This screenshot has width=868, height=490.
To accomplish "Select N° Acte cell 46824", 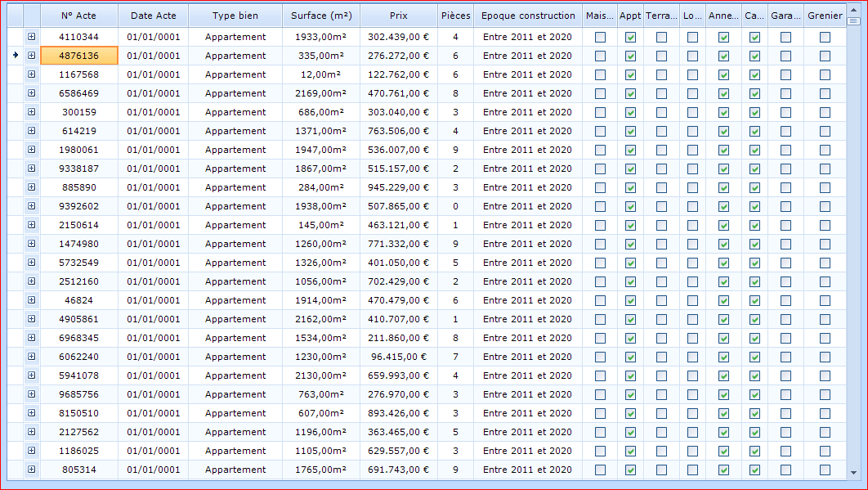I will click(x=78, y=300).
